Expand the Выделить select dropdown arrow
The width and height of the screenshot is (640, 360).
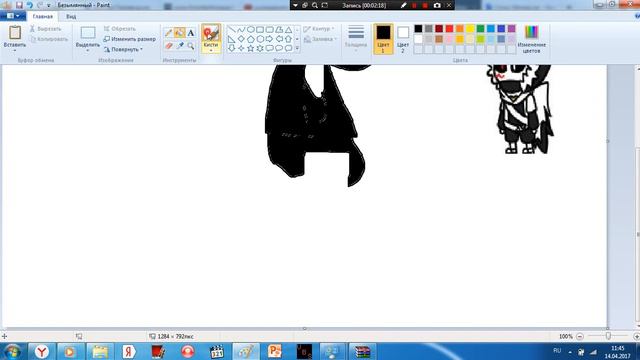(x=88, y=50)
